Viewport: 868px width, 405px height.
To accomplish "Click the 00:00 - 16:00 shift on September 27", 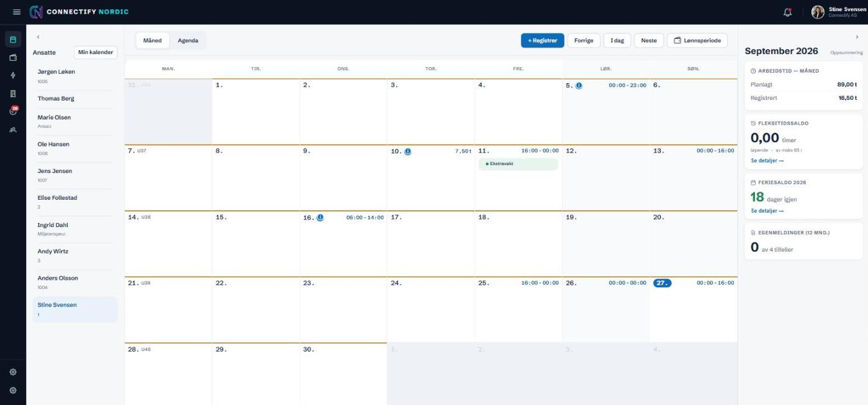I will [x=715, y=283].
